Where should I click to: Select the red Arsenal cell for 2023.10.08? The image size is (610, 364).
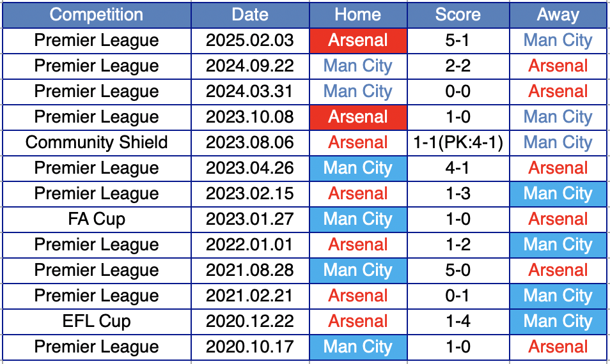[358, 117]
